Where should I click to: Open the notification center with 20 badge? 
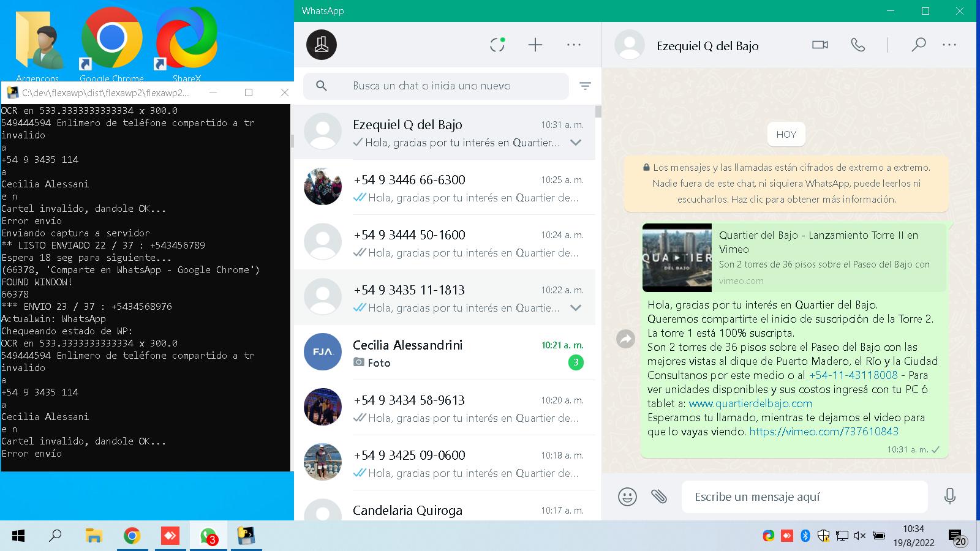click(x=958, y=538)
